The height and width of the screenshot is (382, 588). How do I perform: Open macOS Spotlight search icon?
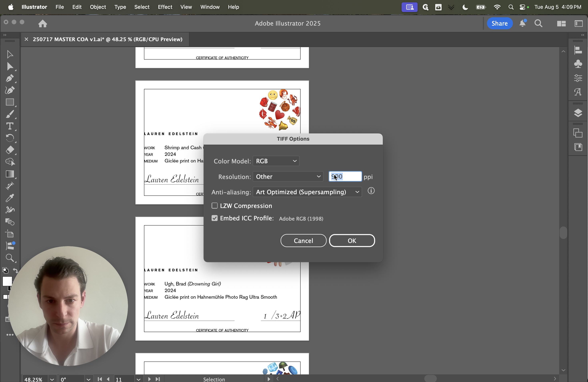(511, 7)
